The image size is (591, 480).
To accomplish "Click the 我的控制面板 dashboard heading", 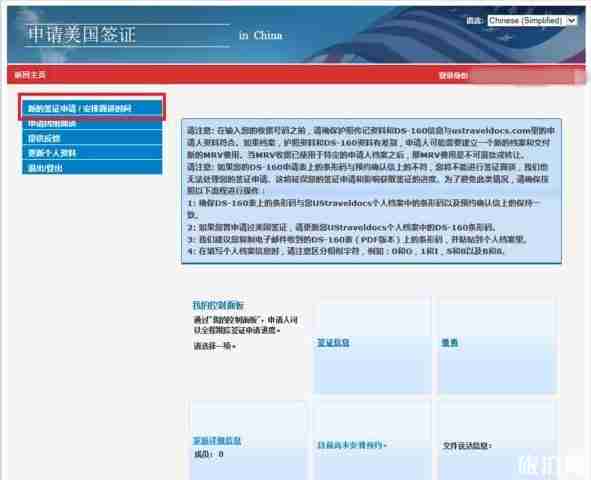I will (218, 305).
